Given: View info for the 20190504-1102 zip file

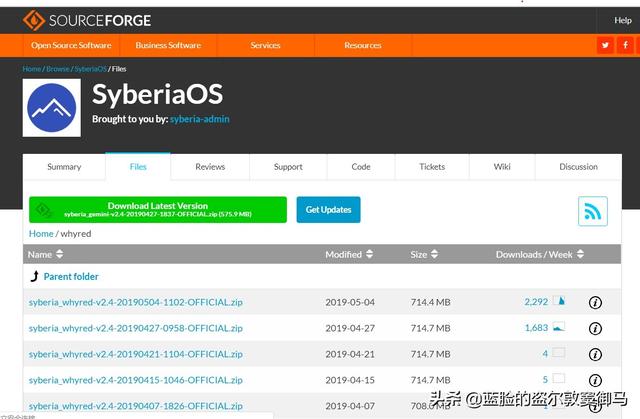Looking at the screenshot, I should 595,302.
